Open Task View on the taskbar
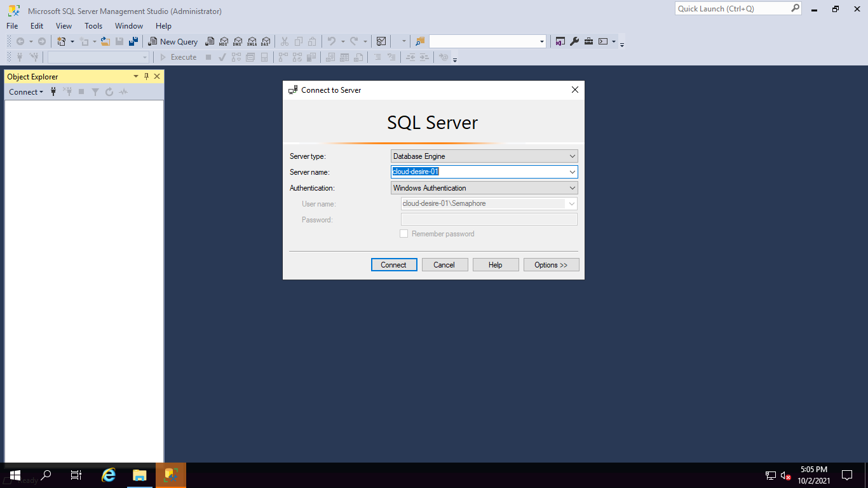Image resolution: width=868 pixels, height=488 pixels. coord(76,475)
